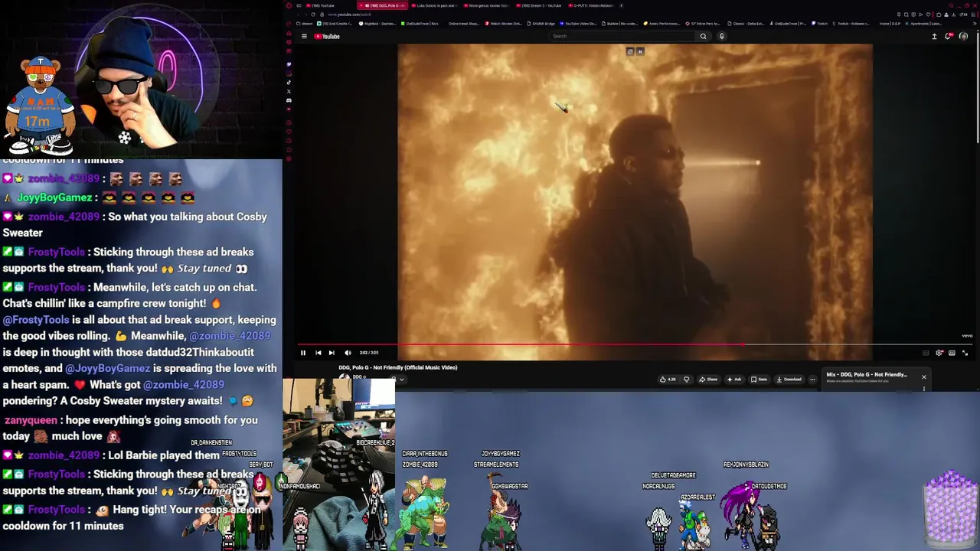Image resolution: width=980 pixels, height=551 pixels.
Task: Pause the YouTube video
Action: [x=303, y=353]
